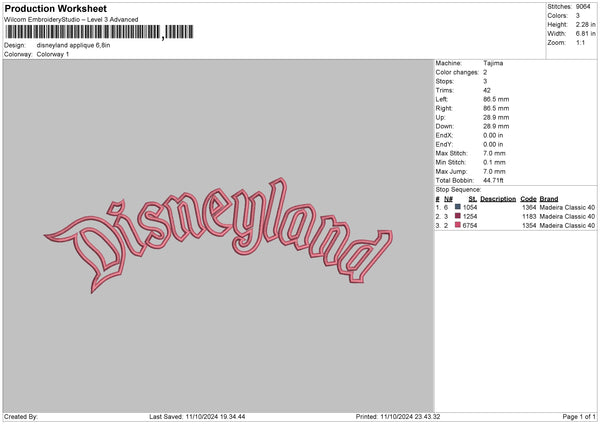Click "Madeira Classic 40" in stop row 1

pos(567,207)
